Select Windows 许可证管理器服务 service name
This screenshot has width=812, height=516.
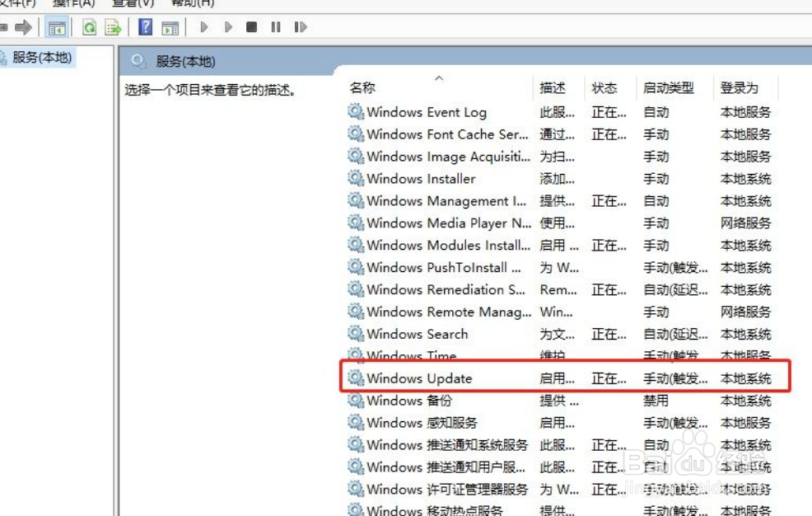447,490
